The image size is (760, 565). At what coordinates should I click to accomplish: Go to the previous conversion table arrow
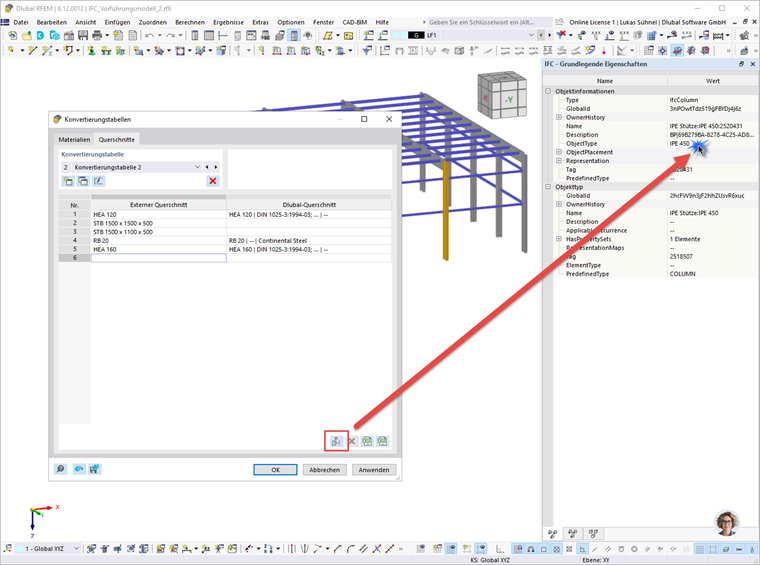(207, 167)
